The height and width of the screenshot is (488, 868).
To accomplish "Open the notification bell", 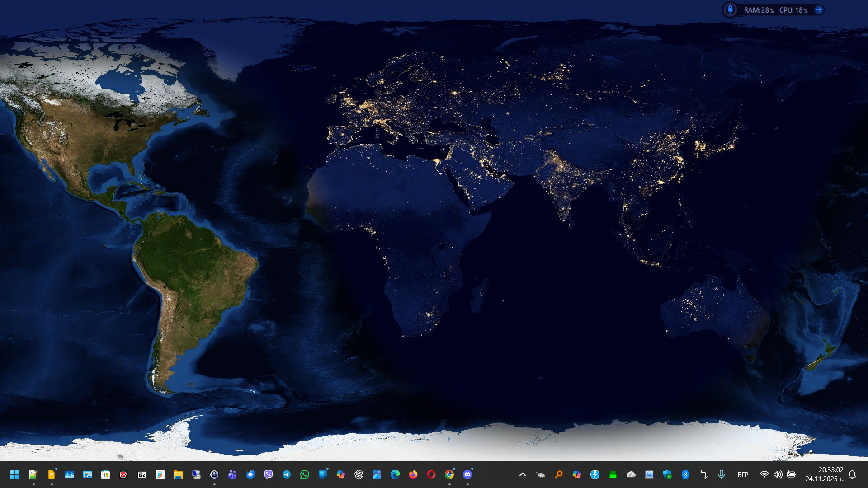I will (852, 474).
